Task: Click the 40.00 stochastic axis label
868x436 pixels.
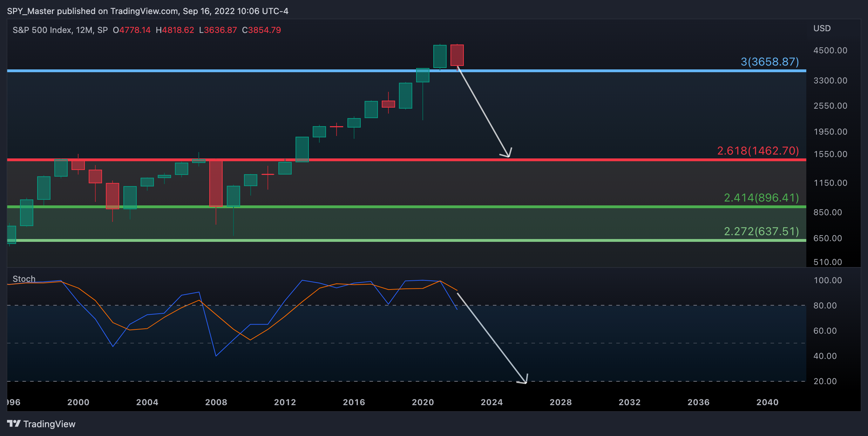Action: (825, 356)
